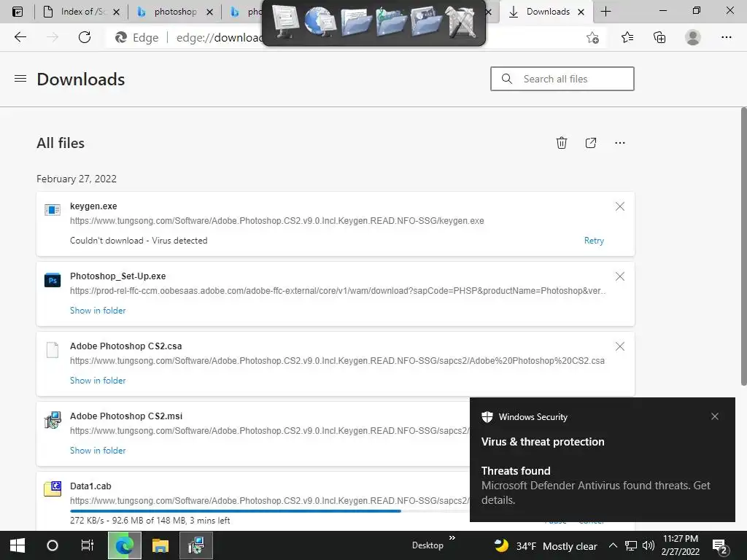Viewport: 747px width, 560px height.
Task: Click the Adobe Photoshop CS2.csa file icon
Action: pyautogui.click(x=53, y=350)
